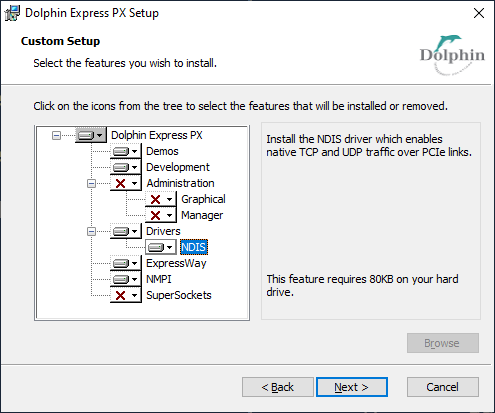495x413 pixels.
Task: Go to the next setup step
Action: (352, 387)
